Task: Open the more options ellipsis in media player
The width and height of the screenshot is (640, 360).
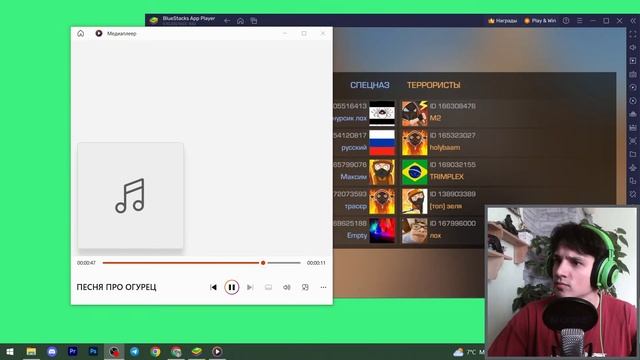Action: (323, 287)
